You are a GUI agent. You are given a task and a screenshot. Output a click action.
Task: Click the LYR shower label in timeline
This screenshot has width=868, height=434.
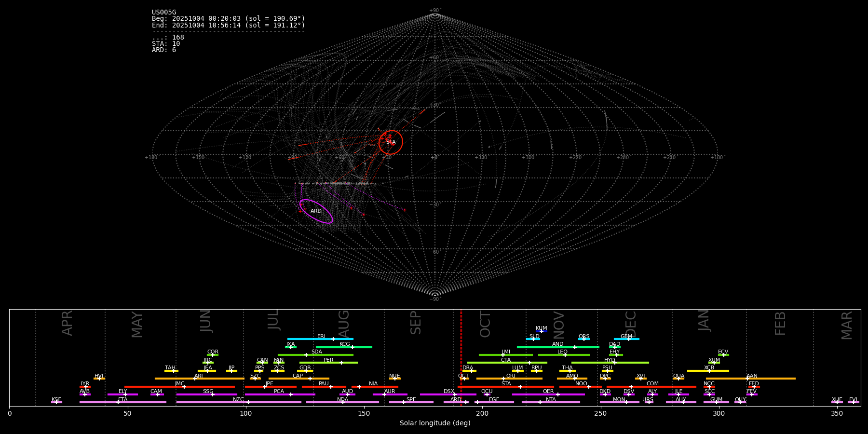85,384
